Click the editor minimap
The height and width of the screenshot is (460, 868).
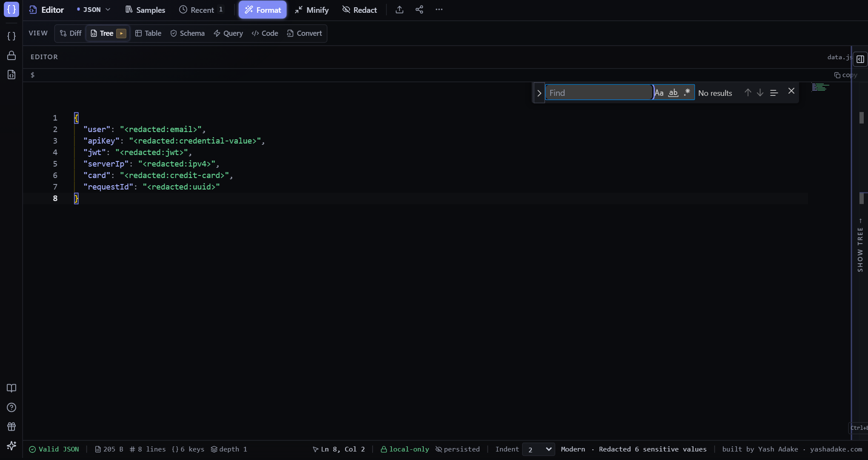coord(820,87)
